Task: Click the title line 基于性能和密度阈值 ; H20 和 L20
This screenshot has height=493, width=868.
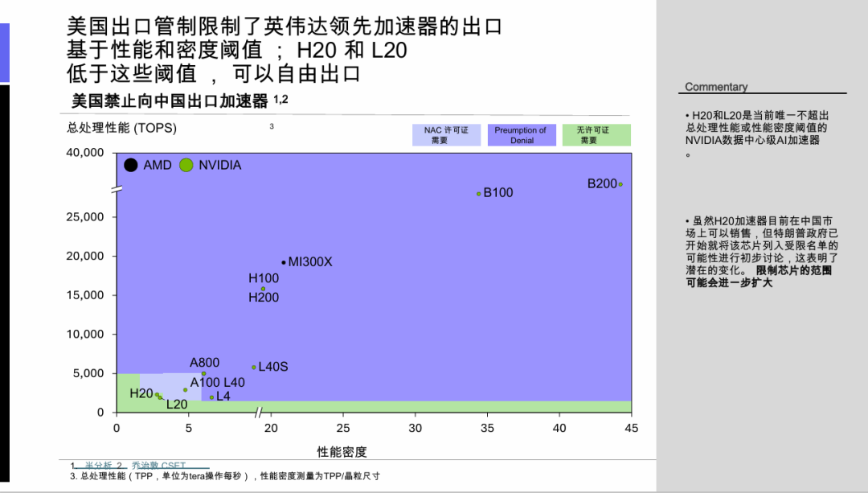Action: 237,51
